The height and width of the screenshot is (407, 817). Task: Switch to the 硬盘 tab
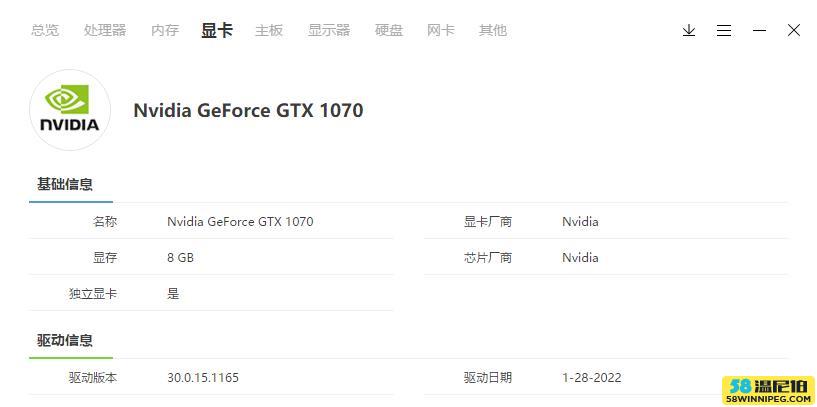389,30
